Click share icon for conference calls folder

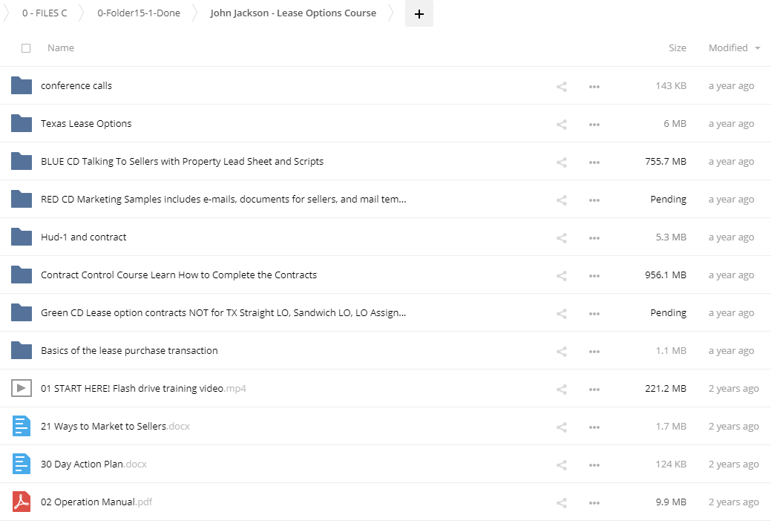coord(562,86)
